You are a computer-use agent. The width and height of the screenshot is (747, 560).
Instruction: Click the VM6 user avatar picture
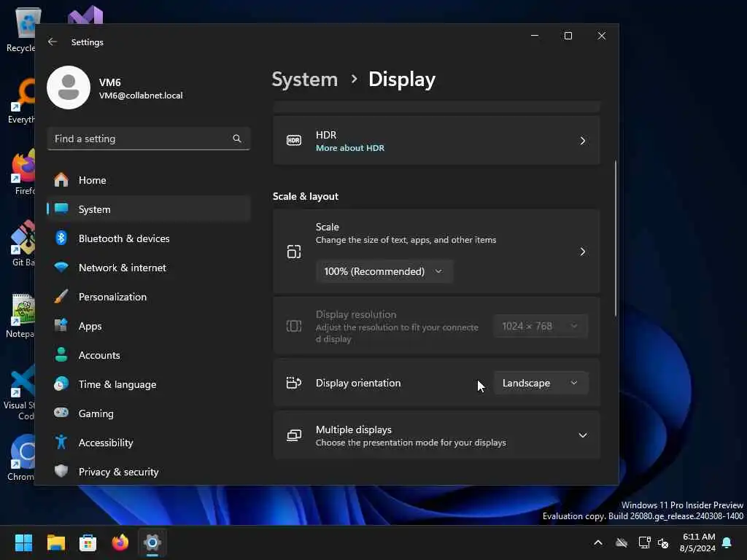coord(69,87)
